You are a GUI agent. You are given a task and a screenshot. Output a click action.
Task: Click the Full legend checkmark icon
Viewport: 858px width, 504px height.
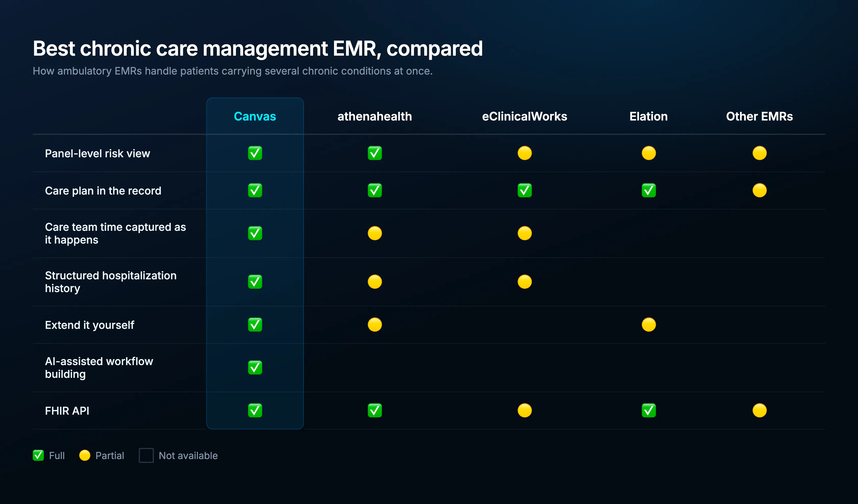coord(38,455)
